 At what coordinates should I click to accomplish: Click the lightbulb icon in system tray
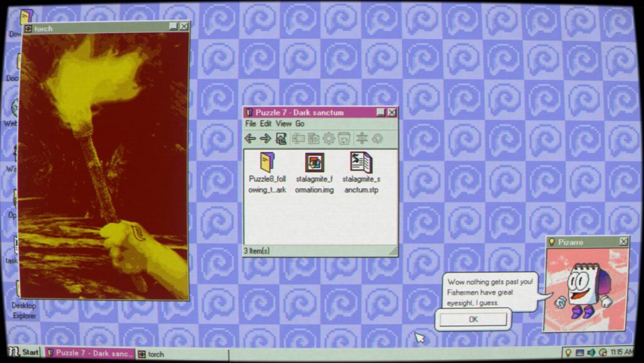[568, 352]
